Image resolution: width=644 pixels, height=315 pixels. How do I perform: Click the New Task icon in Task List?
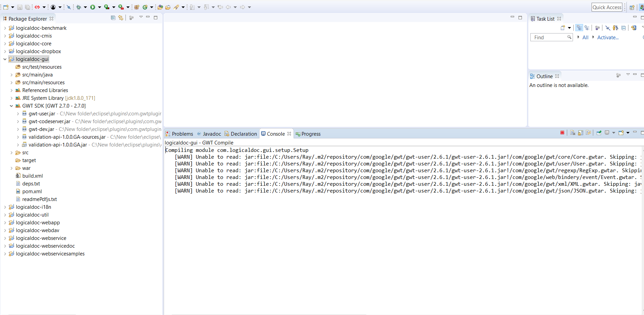(x=563, y=28)
